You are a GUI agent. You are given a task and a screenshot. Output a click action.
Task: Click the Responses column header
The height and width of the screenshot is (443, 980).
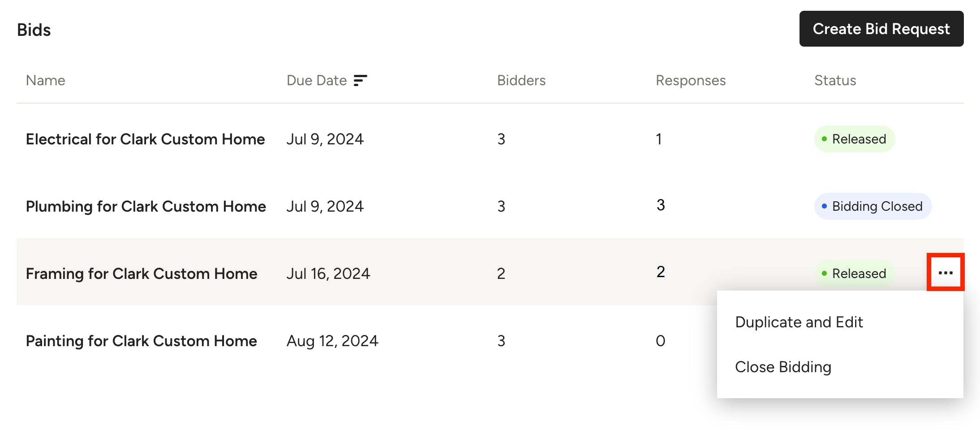point(691,80)
